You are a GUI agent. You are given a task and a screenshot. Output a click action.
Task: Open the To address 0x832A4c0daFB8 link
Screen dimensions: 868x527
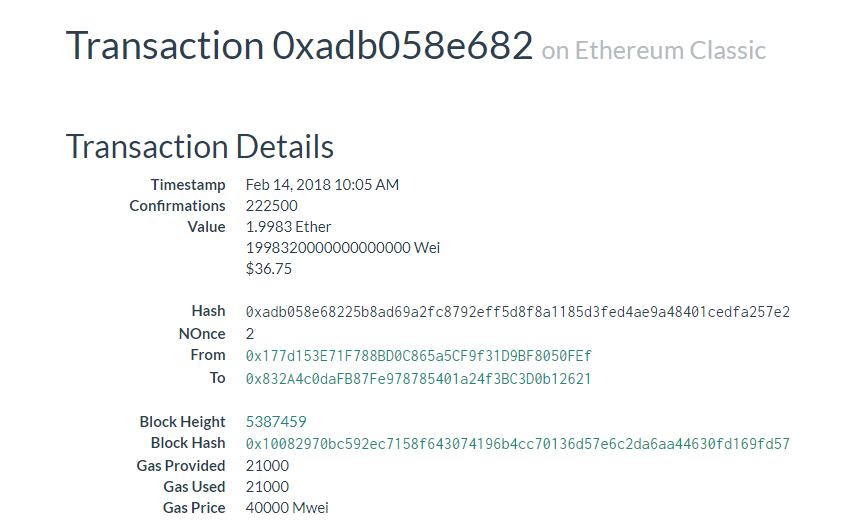(x=418, y=379)
